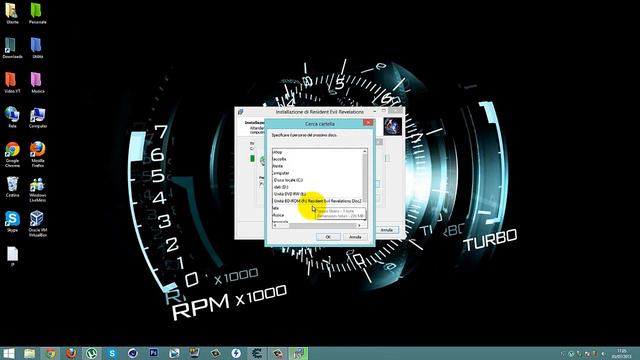The image size is (640, 360).
Task: Click Annulla in the Cerca cartella dialog
Action: [x=355, y=237]
